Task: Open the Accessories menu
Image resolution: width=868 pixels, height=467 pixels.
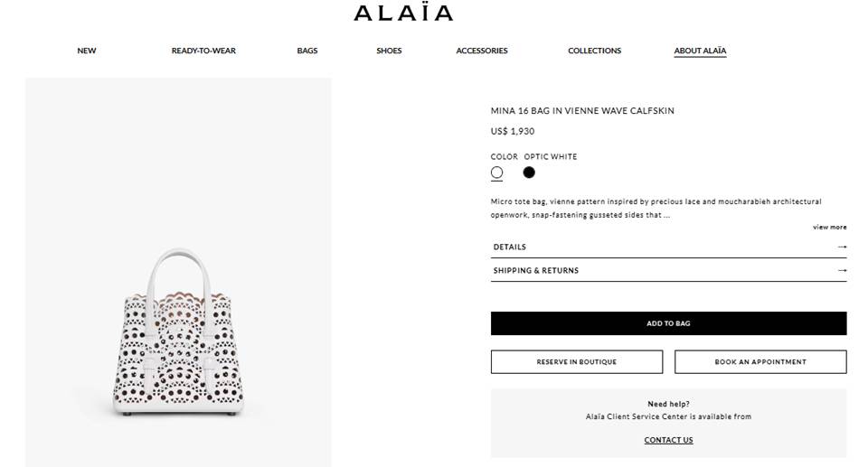Action: coord(482,51)
